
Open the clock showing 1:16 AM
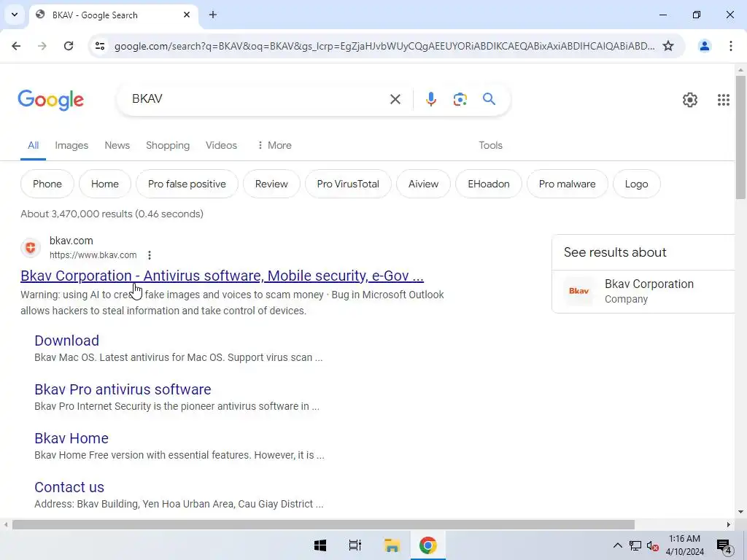[x=684, y=545]
